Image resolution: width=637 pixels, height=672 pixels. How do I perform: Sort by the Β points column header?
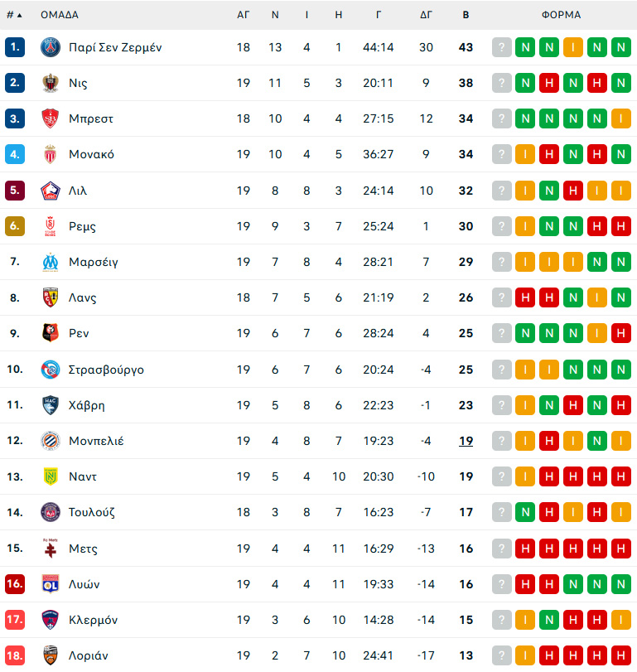(466, 15)
